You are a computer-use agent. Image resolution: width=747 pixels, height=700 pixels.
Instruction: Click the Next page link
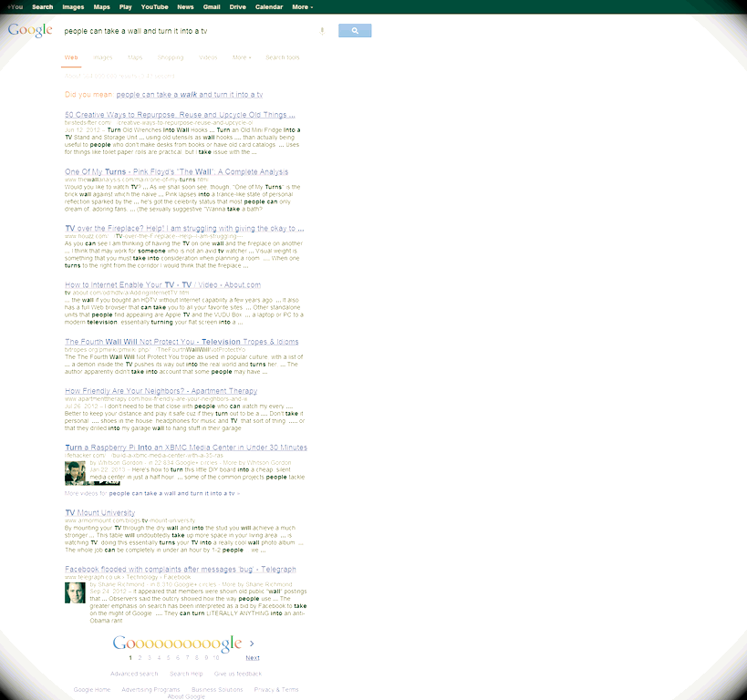coord(253,658)
